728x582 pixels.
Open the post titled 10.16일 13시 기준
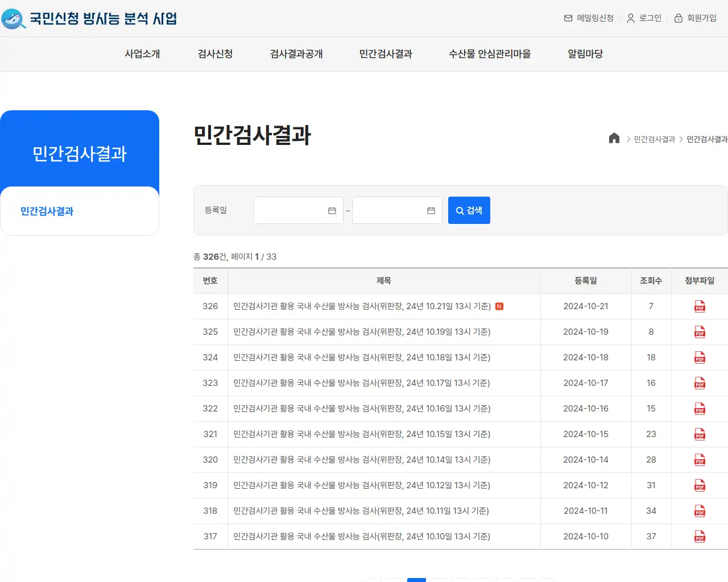362,409
